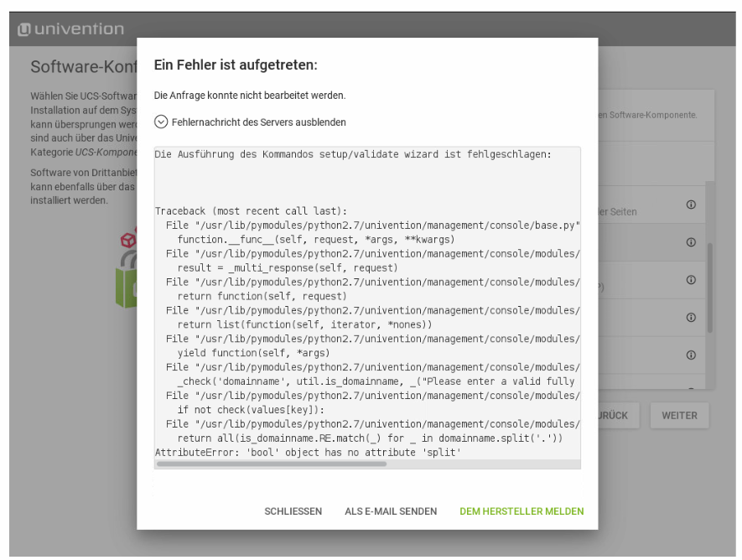This screenshot has height=560, width=742.
Task: Show info for the entry ending in 'P)'
Action: point(691,280)
